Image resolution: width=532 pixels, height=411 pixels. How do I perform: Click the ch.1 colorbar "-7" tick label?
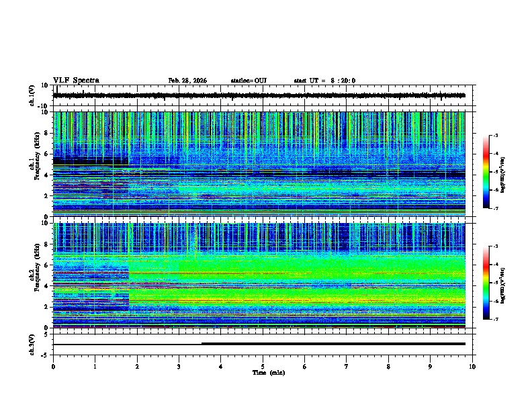click(x=495, y=208)
